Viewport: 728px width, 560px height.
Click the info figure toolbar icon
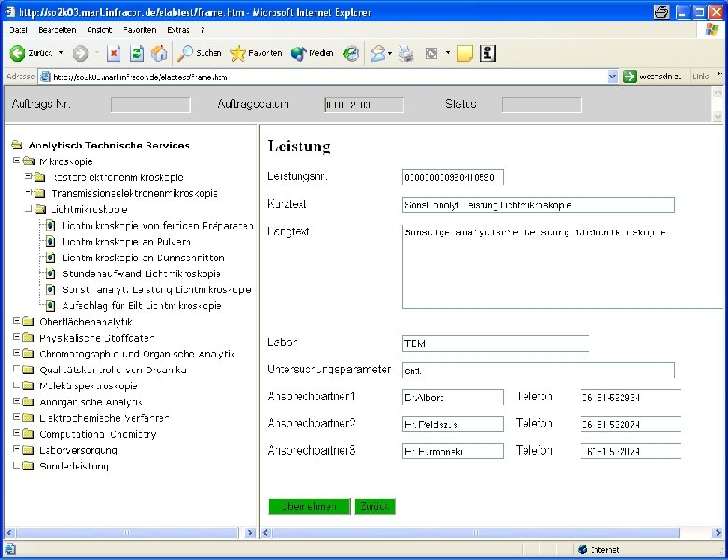coord(487,53)
